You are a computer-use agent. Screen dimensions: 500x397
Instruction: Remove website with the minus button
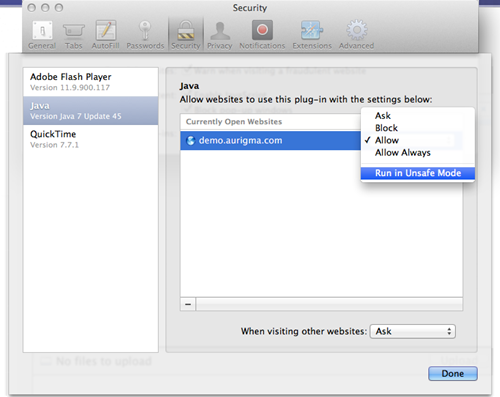188,304
